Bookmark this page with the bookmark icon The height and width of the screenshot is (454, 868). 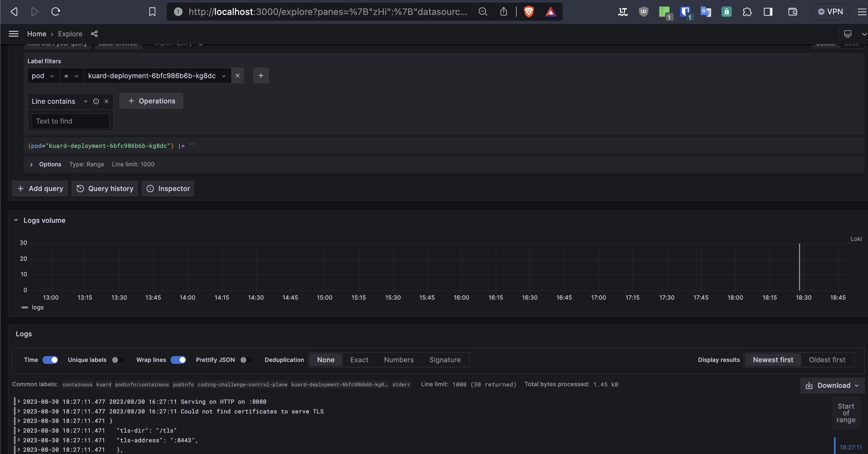(x=152, y=12)
